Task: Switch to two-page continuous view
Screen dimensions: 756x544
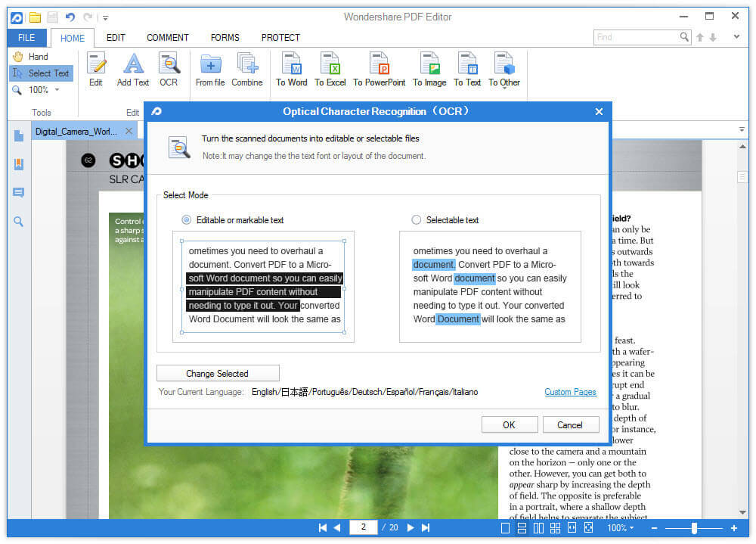Action: coord(555,528)
